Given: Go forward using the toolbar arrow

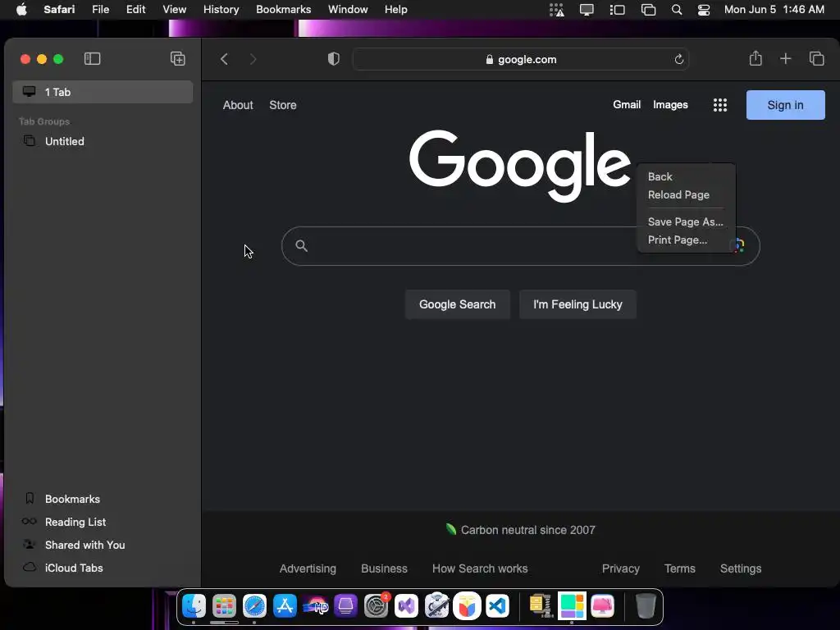Looking at the screenshot, I should pyautogui.click(x=253, y=59).
